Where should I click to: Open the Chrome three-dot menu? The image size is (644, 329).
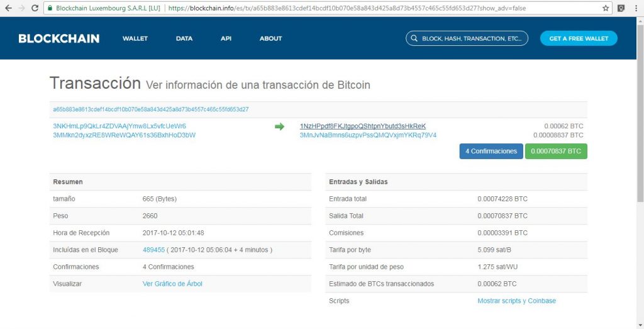pos(635,9)
